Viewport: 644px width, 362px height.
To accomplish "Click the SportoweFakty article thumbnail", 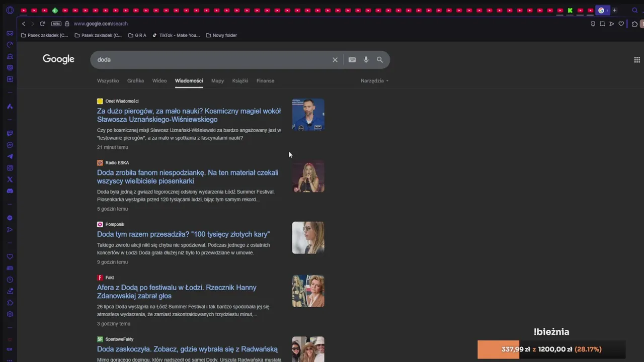I will [x=308, y=349].
